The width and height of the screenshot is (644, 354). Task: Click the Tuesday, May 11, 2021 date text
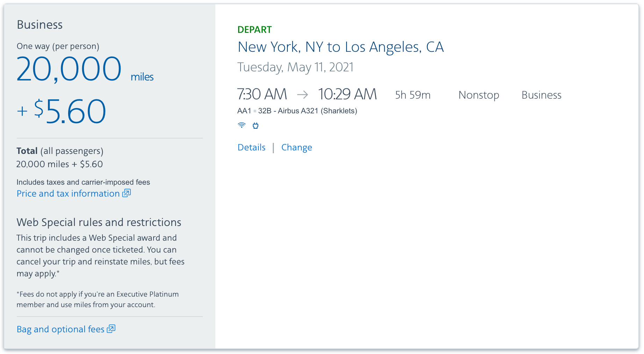[295, 67]
